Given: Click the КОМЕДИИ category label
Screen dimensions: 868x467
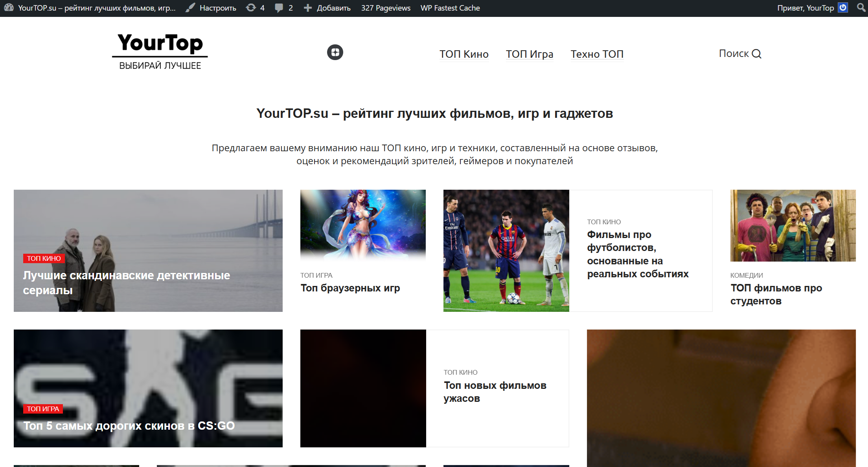Looking at the screenshot, I should [x=747, y=275].
